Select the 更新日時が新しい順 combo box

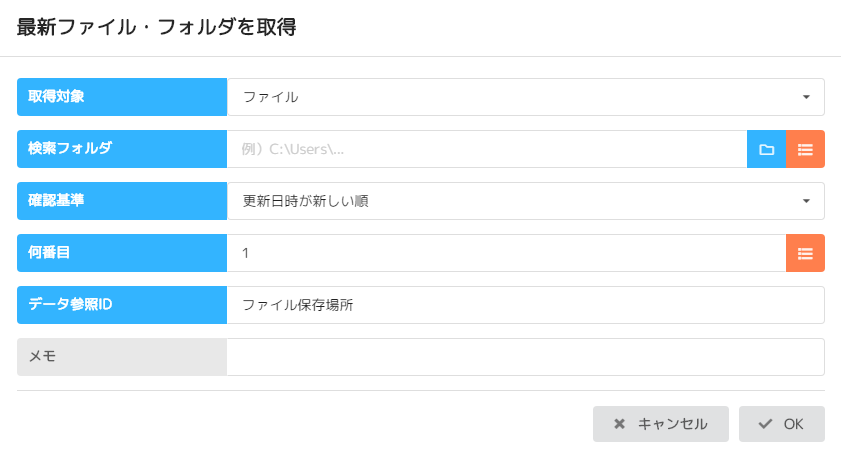pyautogui.click(x=510, y=201)
